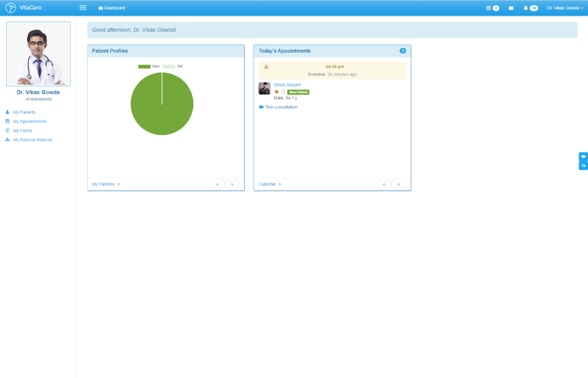Open Shiva Jangam patient link
Image resolution: width=588 pixels, height=378 pixels.
click(288, 84)
